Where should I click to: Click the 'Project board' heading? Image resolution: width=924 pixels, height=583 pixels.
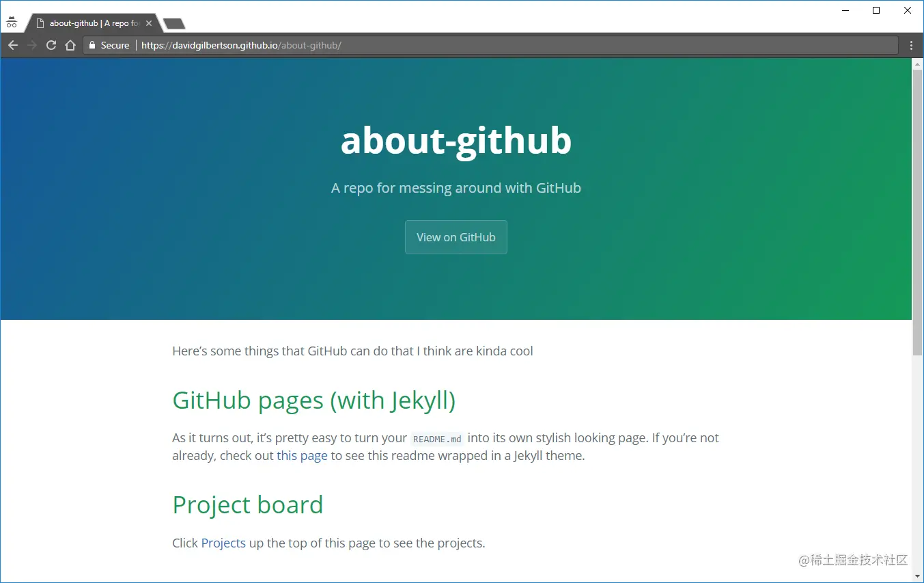click(x=248, y=505)
